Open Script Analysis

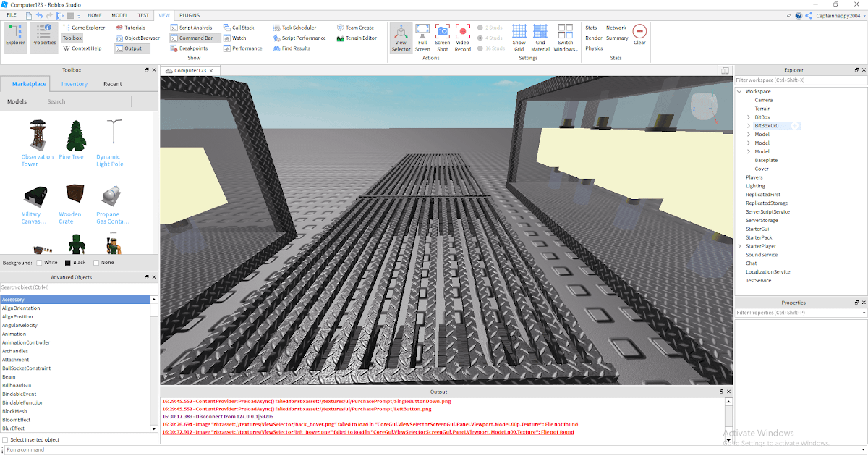click(x=192, y=28)
